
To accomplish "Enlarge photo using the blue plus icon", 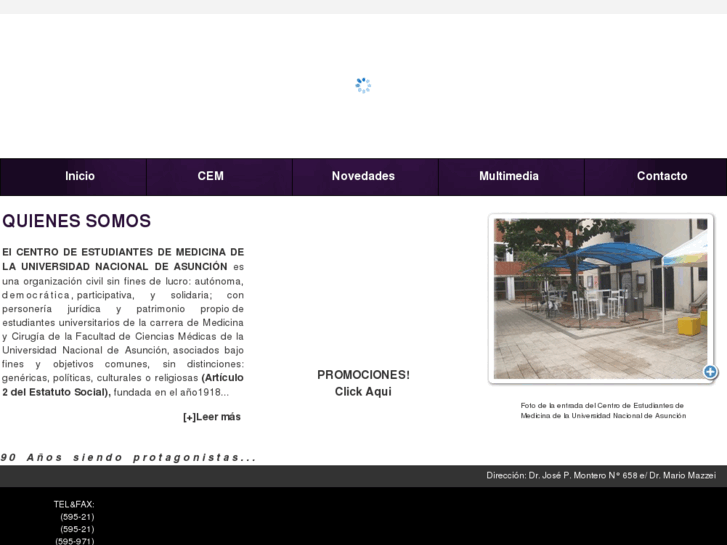I will pyautogui.click(x=710, y=372).
